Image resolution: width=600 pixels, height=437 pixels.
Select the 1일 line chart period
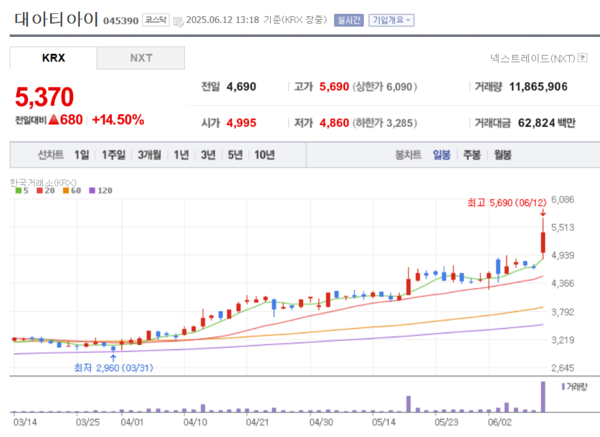[82, 155]
